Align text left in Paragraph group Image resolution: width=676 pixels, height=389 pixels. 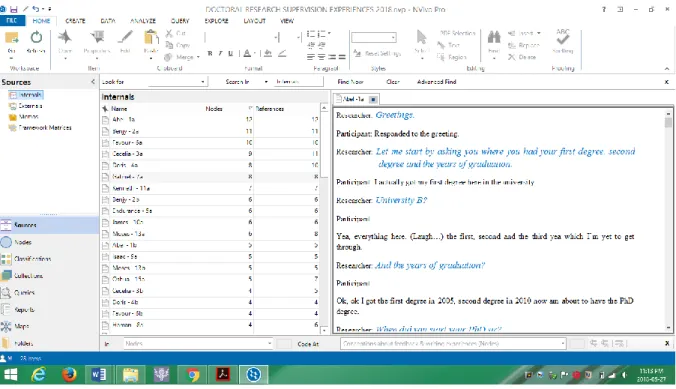(x=311, y=57)
